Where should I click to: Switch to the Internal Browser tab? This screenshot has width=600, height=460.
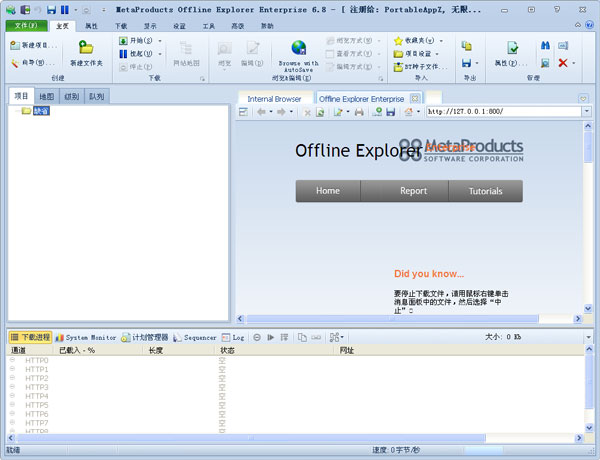(x=274, y=99)
